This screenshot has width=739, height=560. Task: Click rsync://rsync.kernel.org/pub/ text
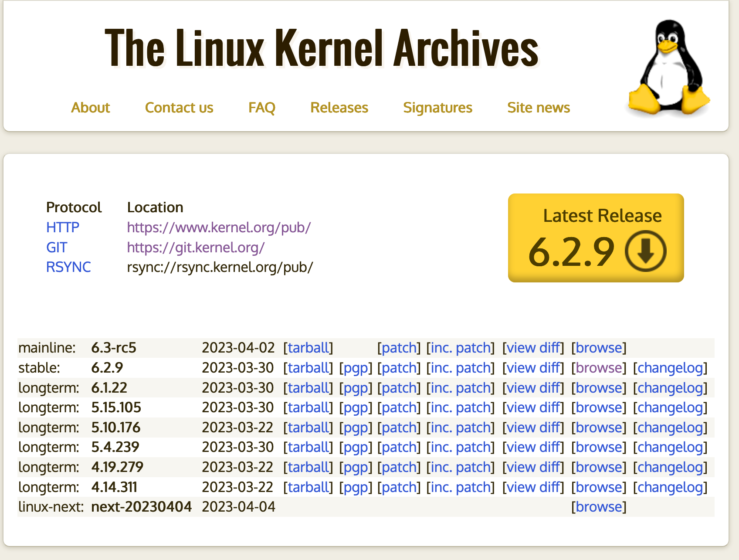220,267
